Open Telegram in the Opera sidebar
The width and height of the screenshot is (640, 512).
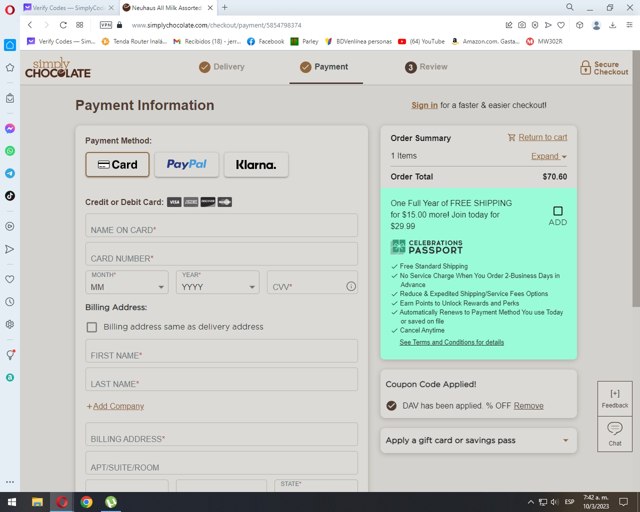tap(10, 174)
